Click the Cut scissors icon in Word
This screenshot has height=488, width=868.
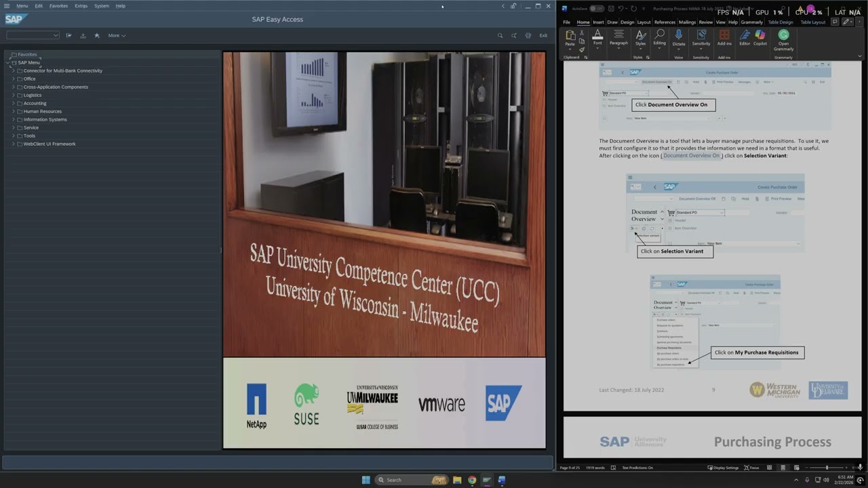click(x=582, y=33)
